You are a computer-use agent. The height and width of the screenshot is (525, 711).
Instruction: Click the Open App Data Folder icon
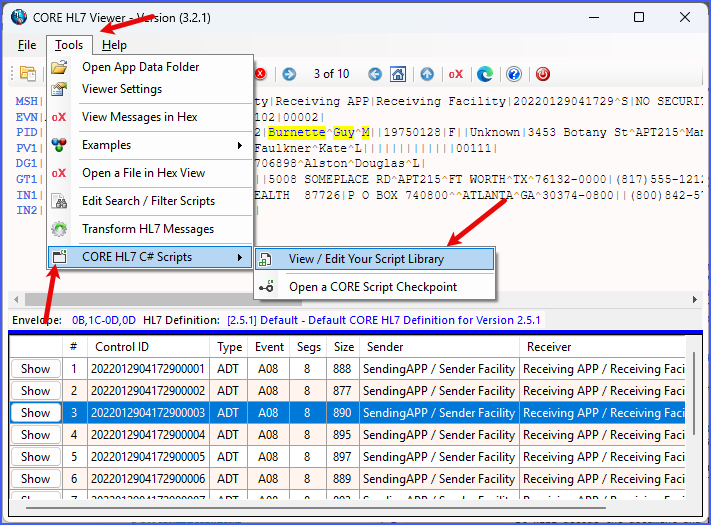tap(59, 67)
